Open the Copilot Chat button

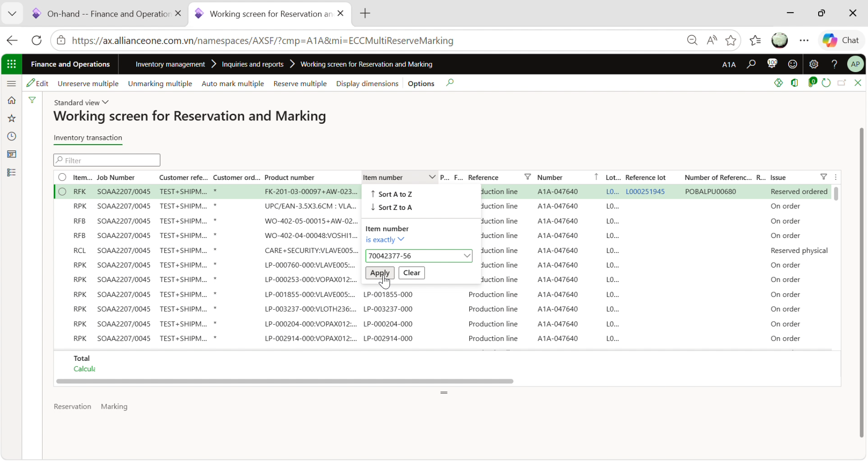[841, 40]
